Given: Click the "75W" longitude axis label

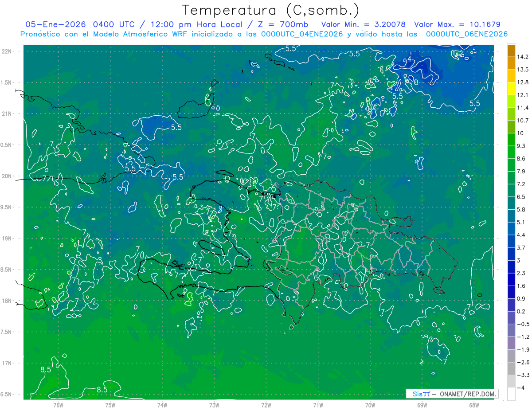Looking at the screenshot, I should [110, 405].
